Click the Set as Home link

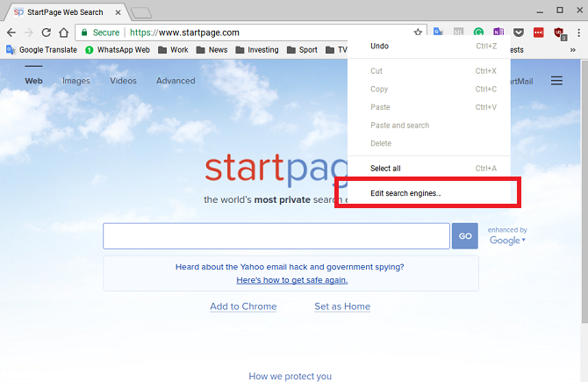342,306
